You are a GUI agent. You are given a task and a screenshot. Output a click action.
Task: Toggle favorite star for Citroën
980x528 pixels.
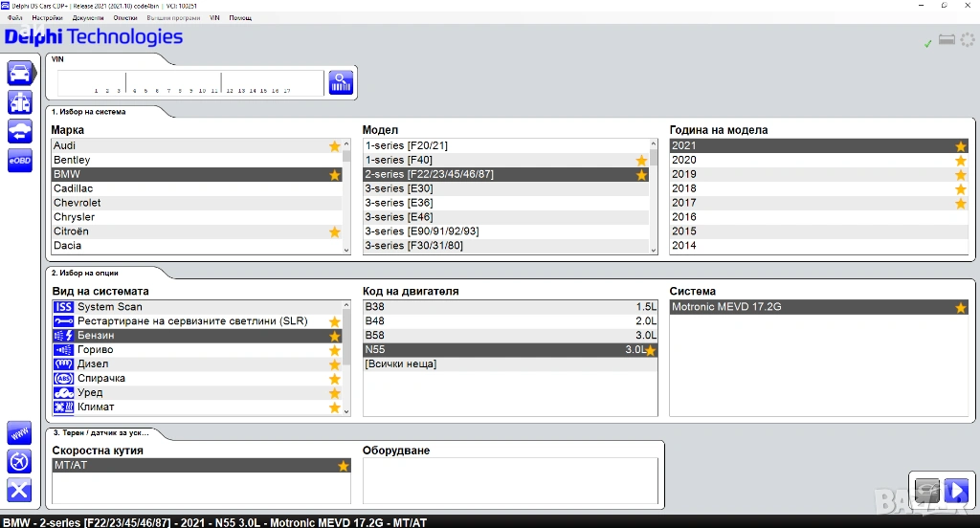point(334,232)
